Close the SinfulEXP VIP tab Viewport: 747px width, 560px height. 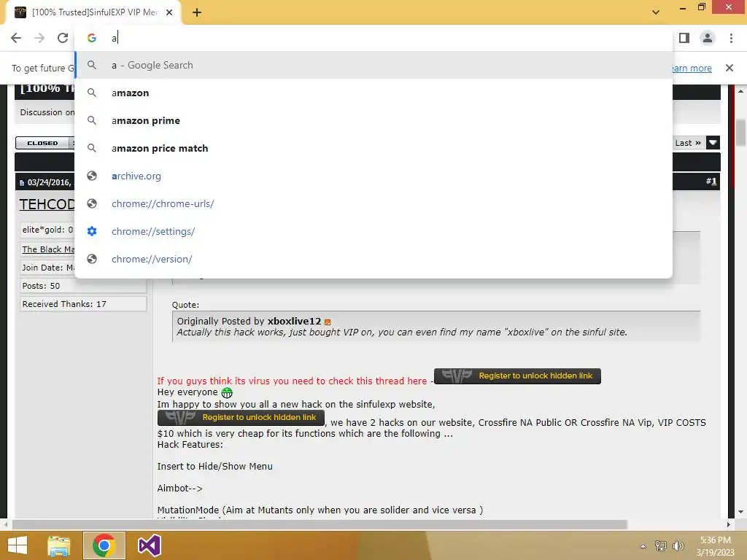coord(169,12)
